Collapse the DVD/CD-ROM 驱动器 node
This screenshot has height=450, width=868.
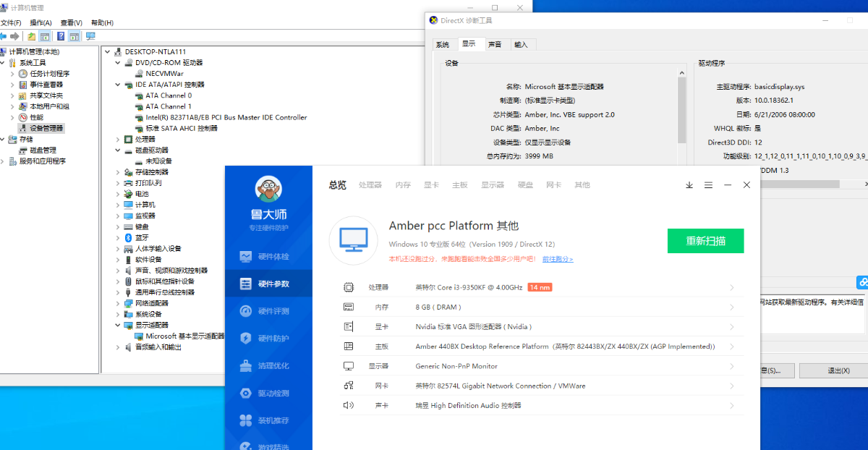(118, 63)
